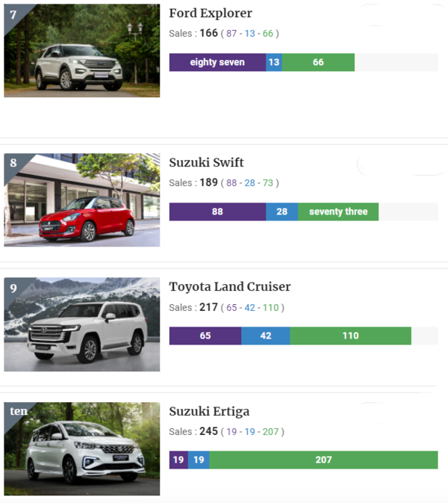Screen dimensions: 448x503
Task: Click the Suzuki Swift title link
Action: pyautogui.click(x=206, y=162)
